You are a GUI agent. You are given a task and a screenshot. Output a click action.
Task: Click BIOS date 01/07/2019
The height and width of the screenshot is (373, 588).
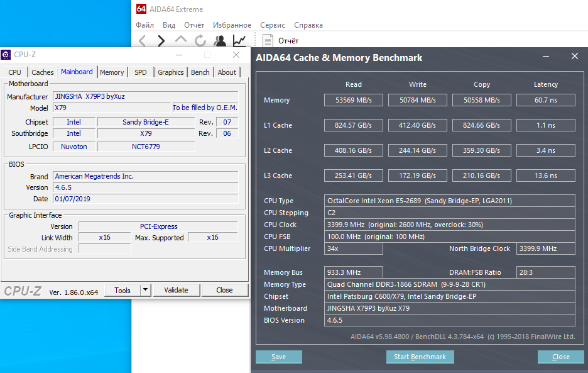point(146,199)
